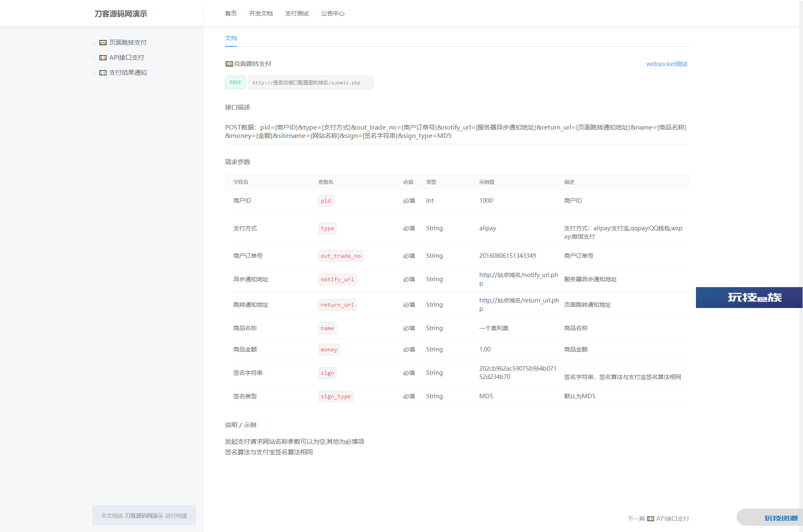Click the POST method badge
Viewport: 803px width, 532px height.
click(235, 82)
